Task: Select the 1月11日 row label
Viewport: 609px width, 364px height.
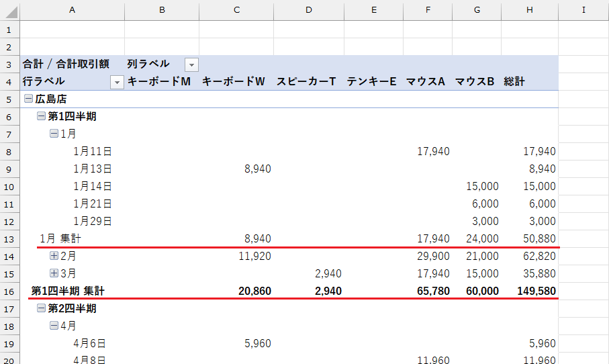Action: (93, 151)
